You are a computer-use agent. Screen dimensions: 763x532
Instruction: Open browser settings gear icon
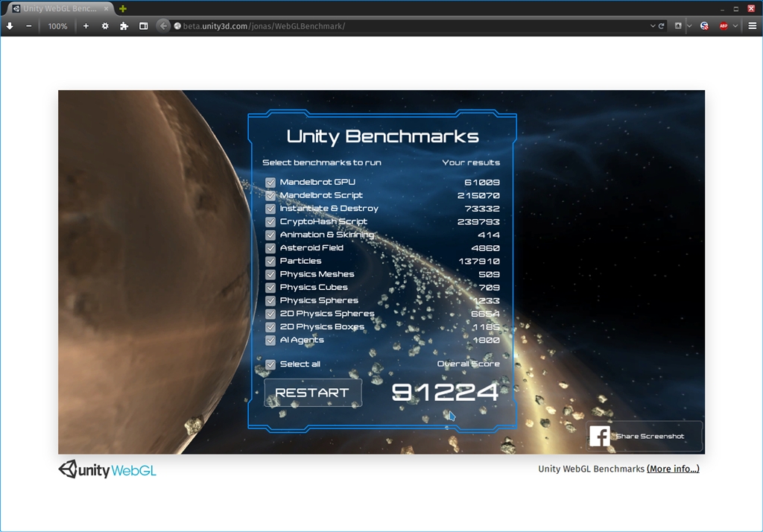[x=105, y=26]
